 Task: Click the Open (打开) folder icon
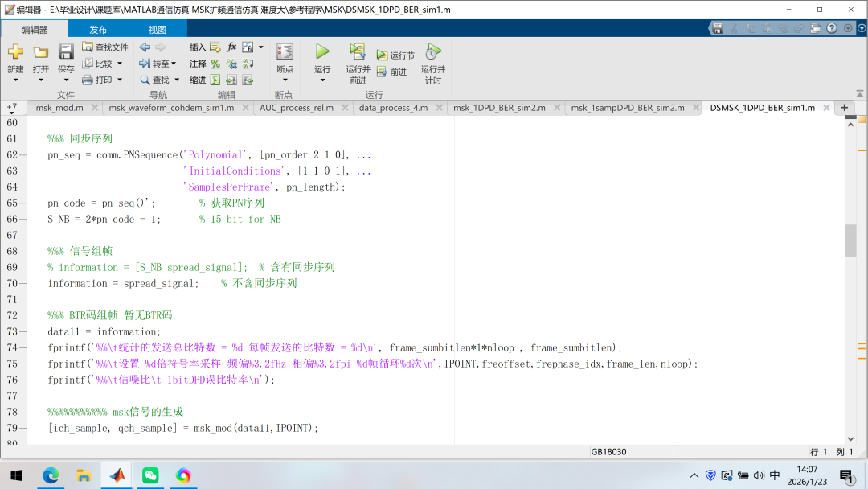[40, 52]
